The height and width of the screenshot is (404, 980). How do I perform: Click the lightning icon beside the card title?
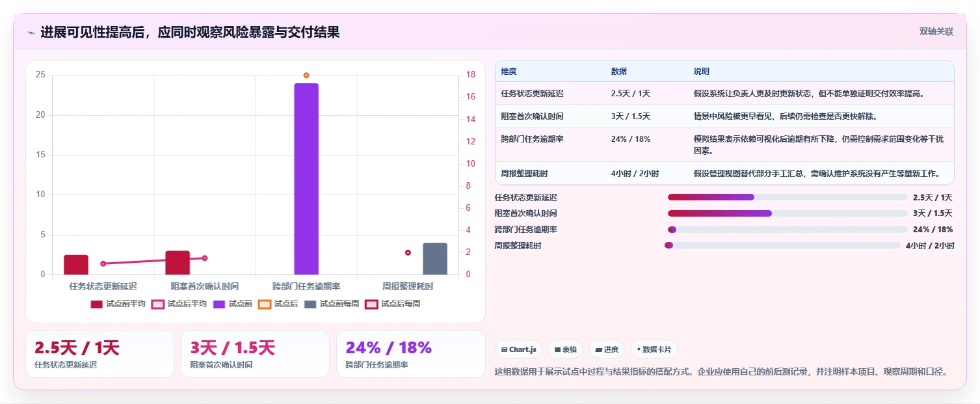(x=31, y=33)
